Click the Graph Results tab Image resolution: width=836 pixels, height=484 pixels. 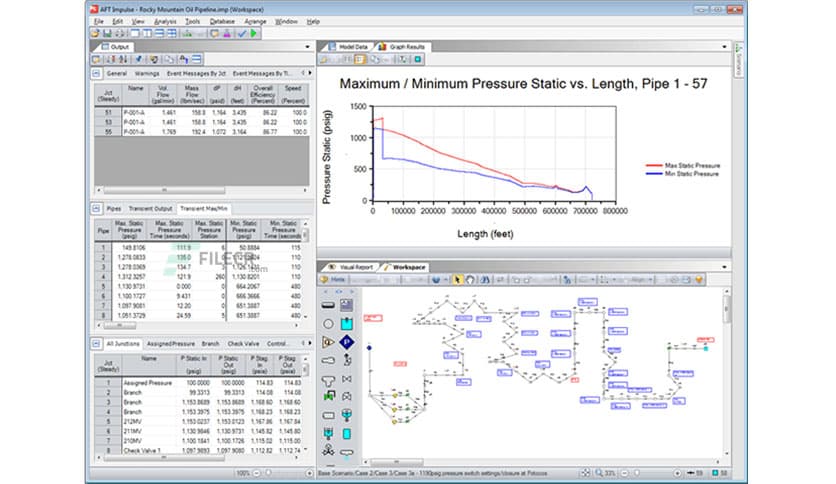coord(402,47)
